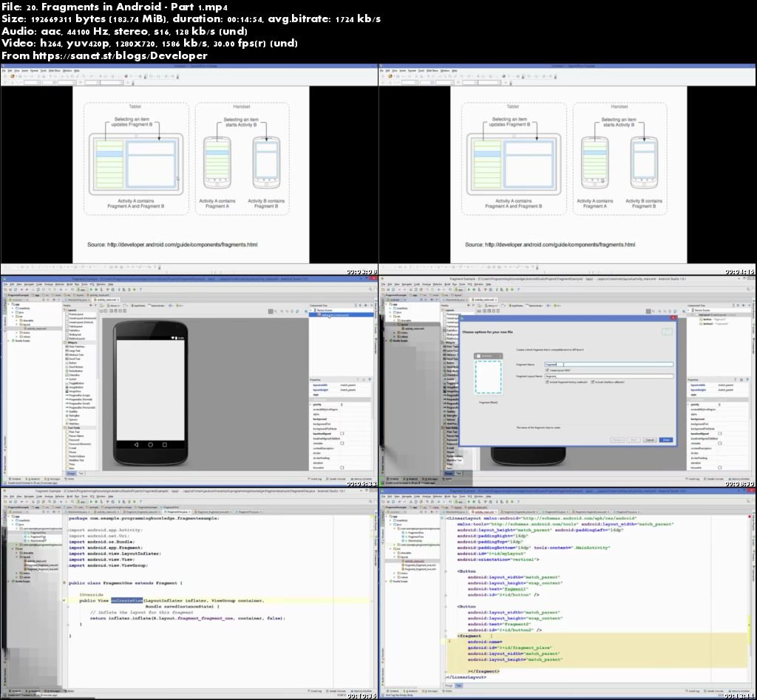
Task: Collapse the app node in design-view project tree
Action: tap(9, 304)
